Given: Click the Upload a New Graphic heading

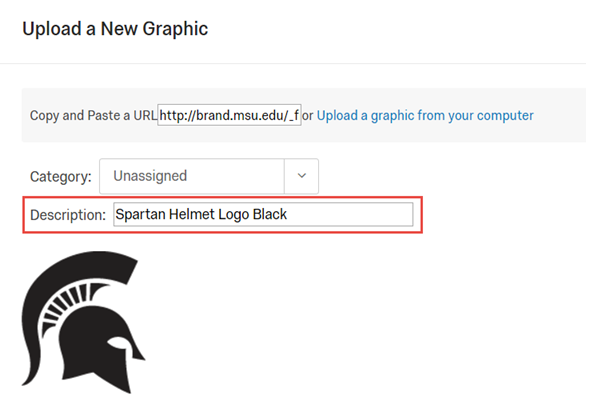Looking at the screenshot, I should tap(115, 29).
